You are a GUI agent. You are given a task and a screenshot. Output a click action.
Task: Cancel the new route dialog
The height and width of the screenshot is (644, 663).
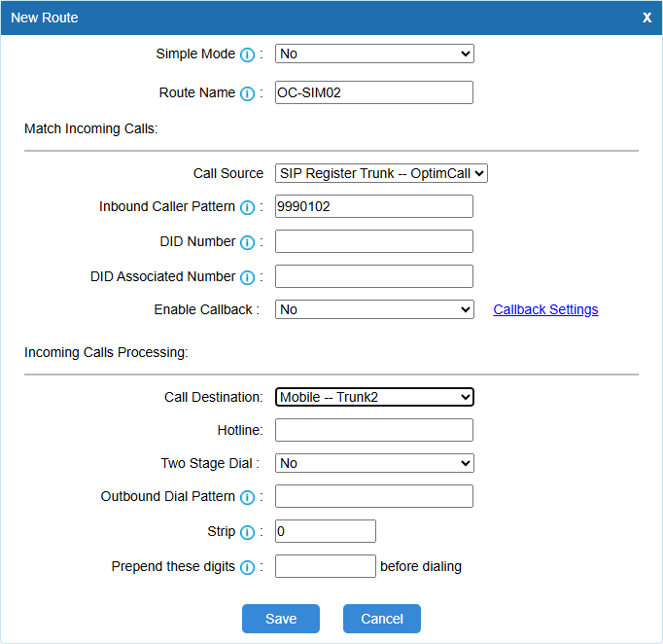[x=382, y=619]
